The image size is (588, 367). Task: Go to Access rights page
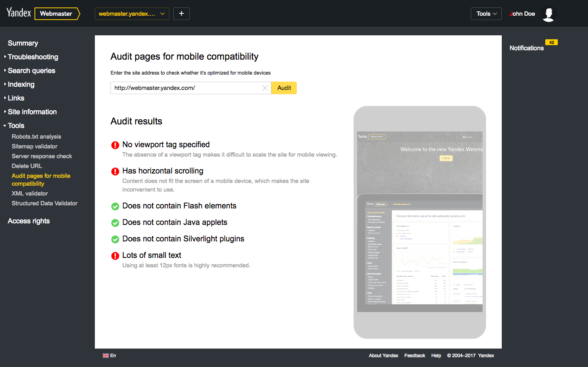[x=29, y=221]
